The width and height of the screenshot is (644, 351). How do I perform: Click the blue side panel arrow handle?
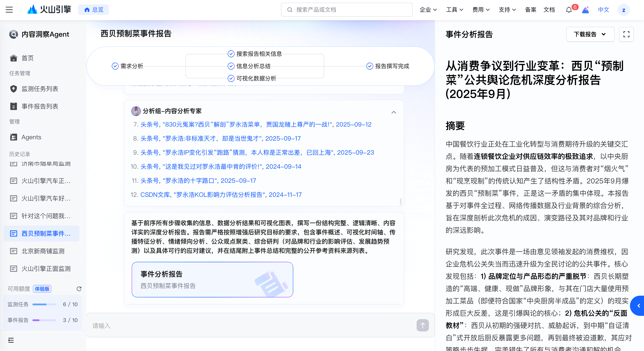click(639, 306)
